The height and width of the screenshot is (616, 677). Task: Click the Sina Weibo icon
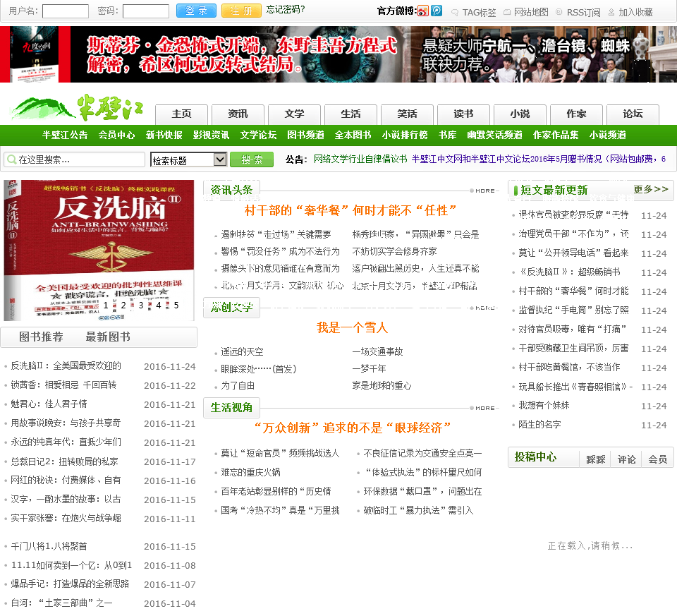tap(423, 11)
